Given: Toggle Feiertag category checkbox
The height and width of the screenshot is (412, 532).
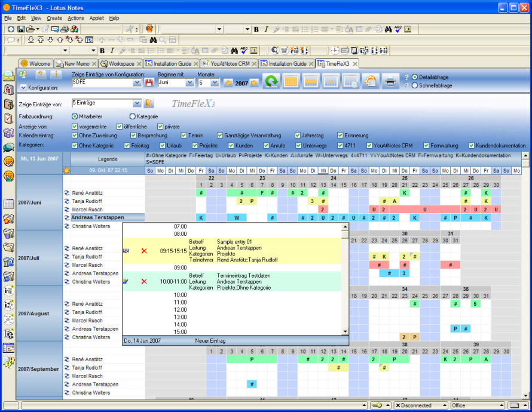Looking at the screenshot, I should point(127,146).
